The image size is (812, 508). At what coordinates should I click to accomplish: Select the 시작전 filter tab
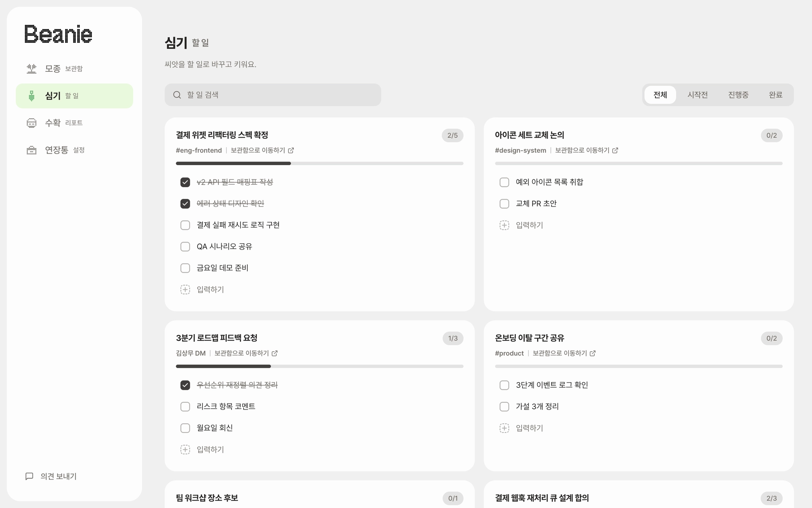[x=697, y=95]
